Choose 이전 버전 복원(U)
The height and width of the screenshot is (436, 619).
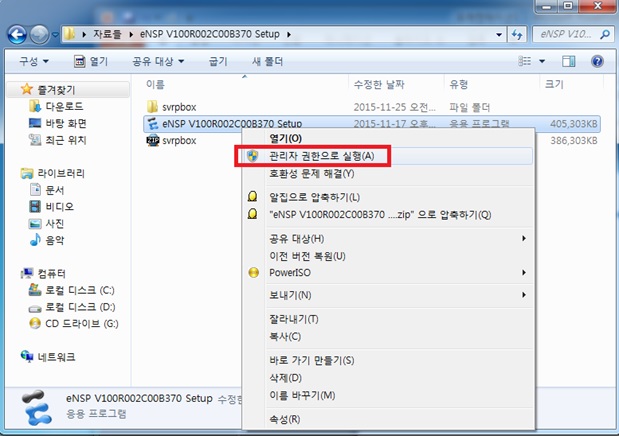click(388, 256)
